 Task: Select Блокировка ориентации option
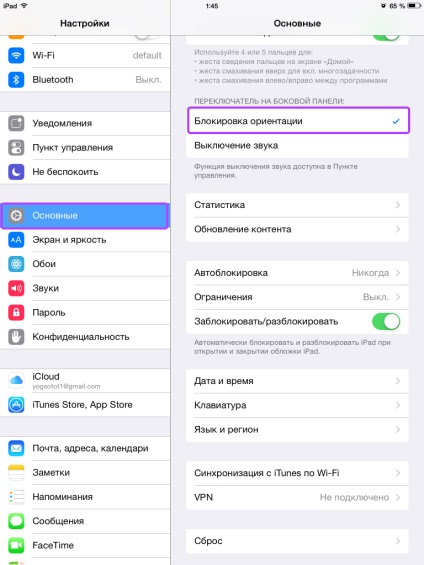(297, 121)
